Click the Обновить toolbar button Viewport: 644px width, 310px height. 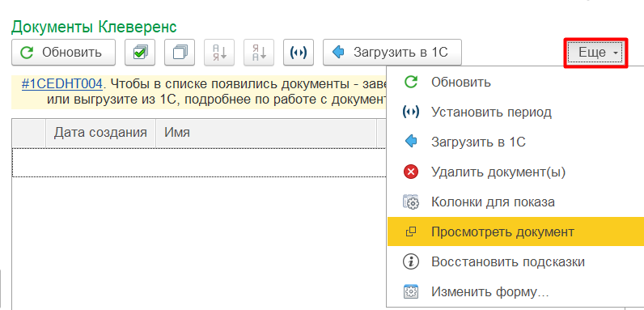(x=63, y=53)
